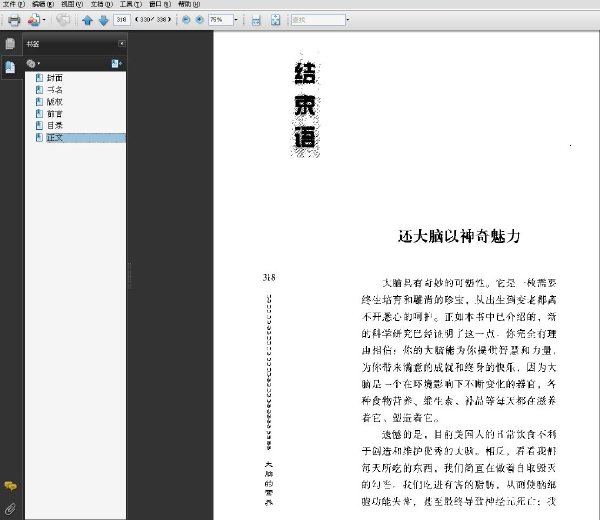Open the 视图(V) menu
The height and width of the screenshot is (520, 600).
pyautogui.click(x=72, y=4)
